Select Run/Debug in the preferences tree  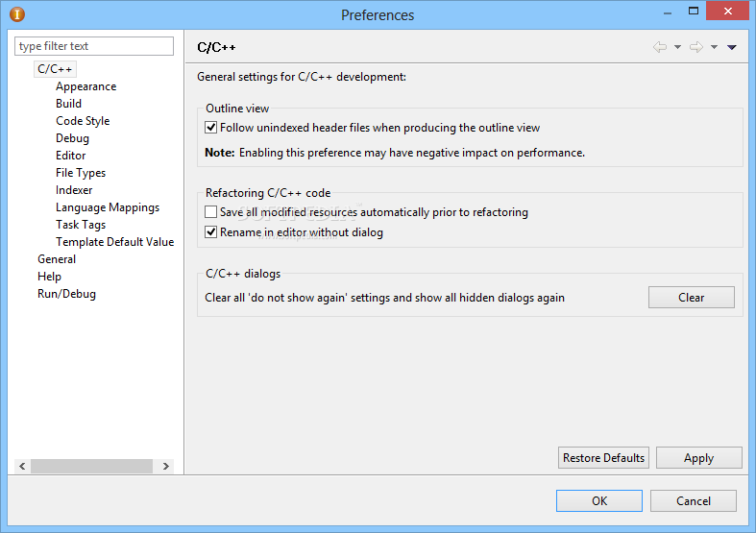click(x=66, y=294)
